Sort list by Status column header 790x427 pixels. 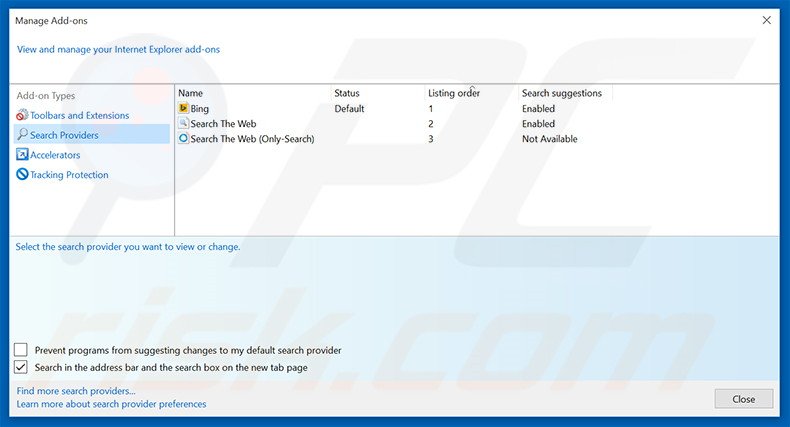(347, 93)
